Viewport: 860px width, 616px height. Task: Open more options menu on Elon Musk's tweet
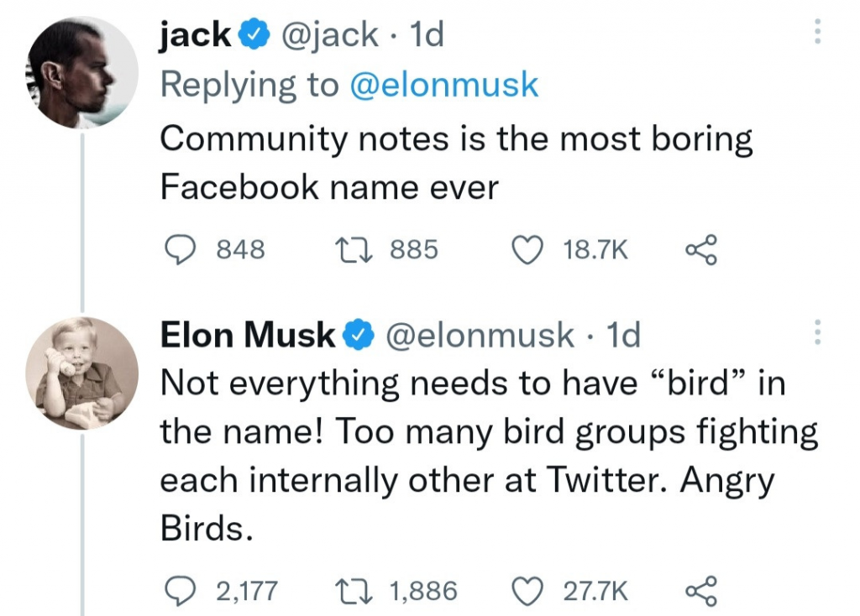[815, 333]
